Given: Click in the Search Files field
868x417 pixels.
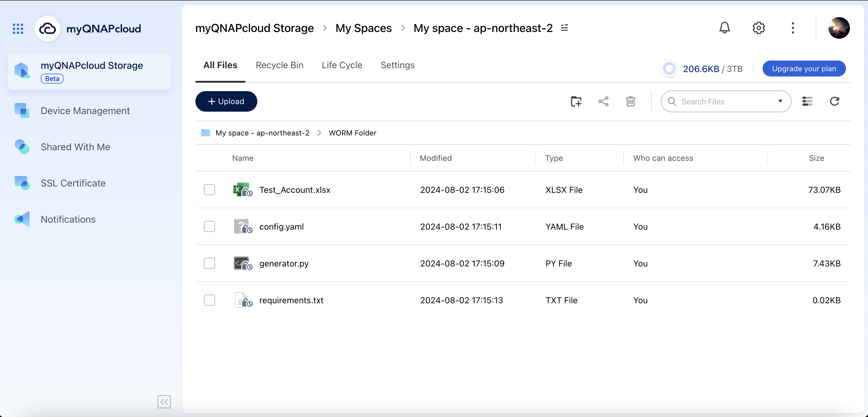Looking at the screenshot, I should tap(726, 101).
